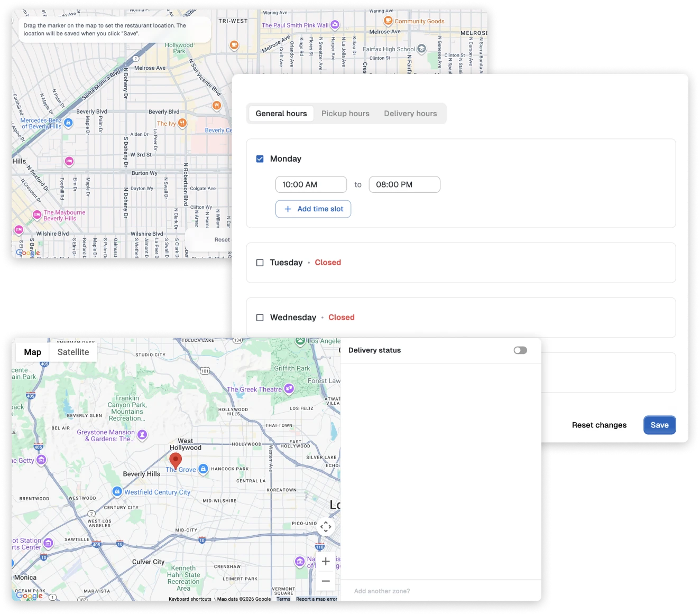Screen dimensions: 700x615
Task: Click the pan control compass on the map
Action: [326, 526]
